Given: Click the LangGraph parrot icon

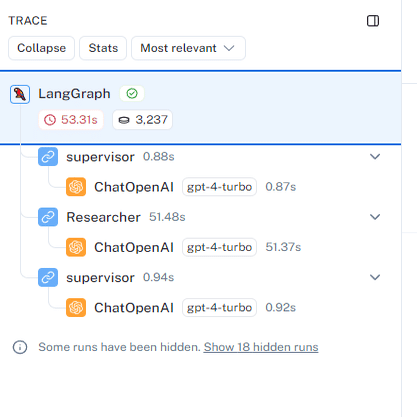Looking at the screenshot, I should point(20,94).
